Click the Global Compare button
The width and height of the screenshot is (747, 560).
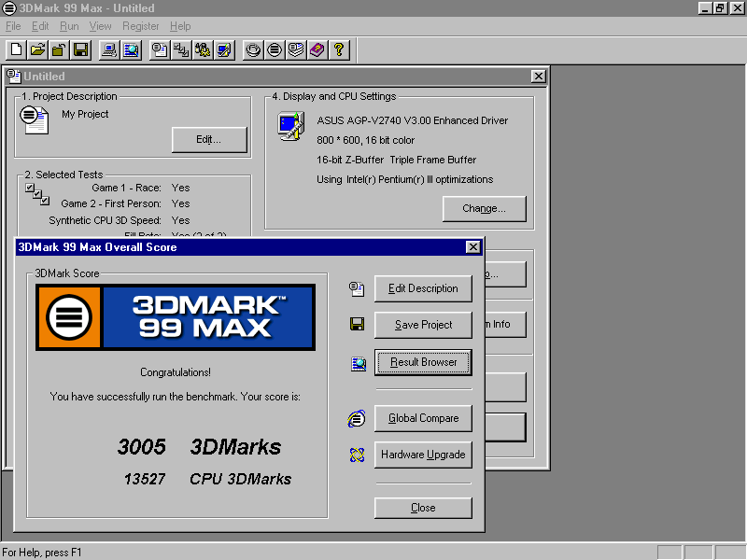(x=423, y=418)
